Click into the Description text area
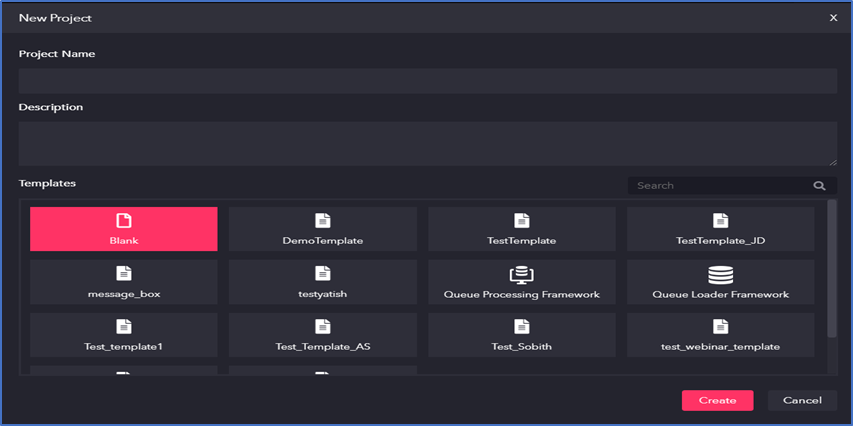853x426 pixels. 428,144
